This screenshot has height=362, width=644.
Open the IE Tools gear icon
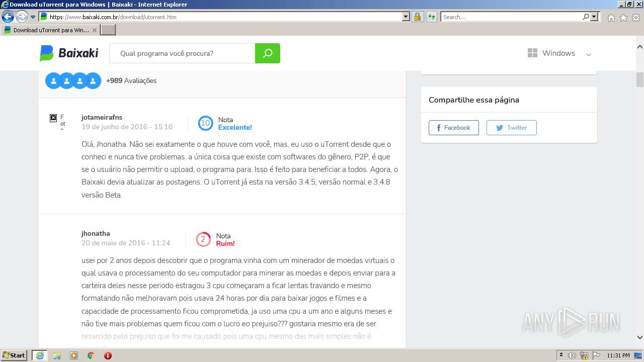pos(635,18)
